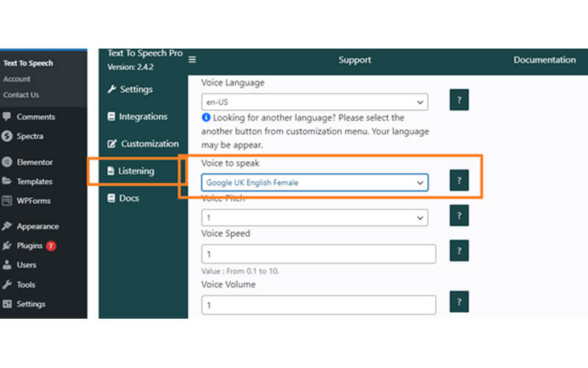Image resolution: width=588 pixels, height=368 pixels.
Task: Click the WordPress Settings sliders icon
Action: coord(7,304)
